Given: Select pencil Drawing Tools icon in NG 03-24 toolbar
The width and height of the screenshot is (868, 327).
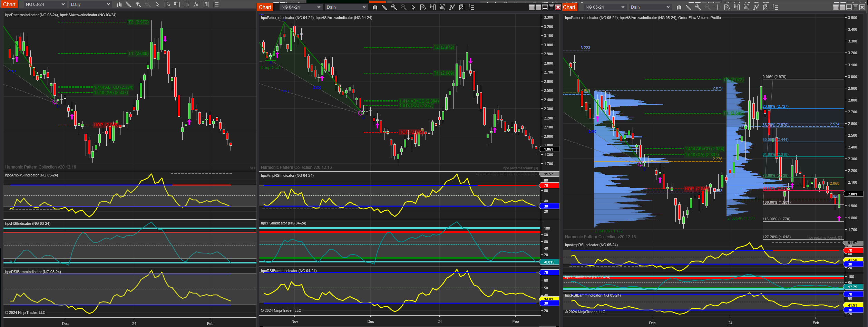Looking at the screenshot, I should coord(129,4).
